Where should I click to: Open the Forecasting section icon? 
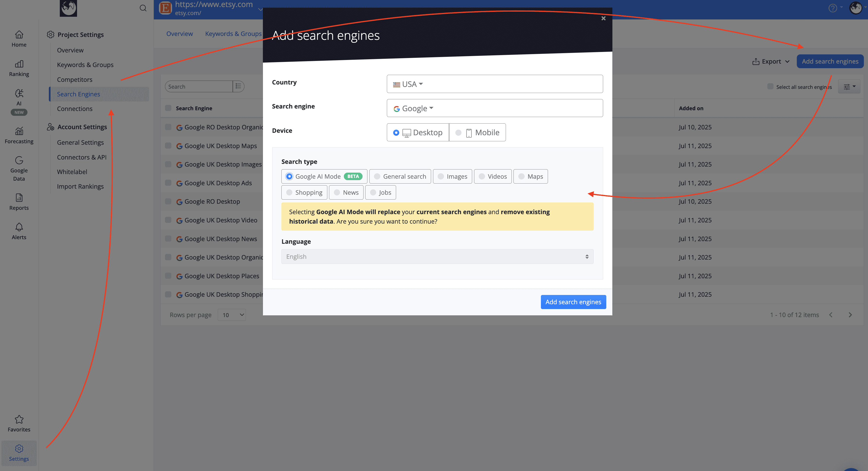click(19, 131)
